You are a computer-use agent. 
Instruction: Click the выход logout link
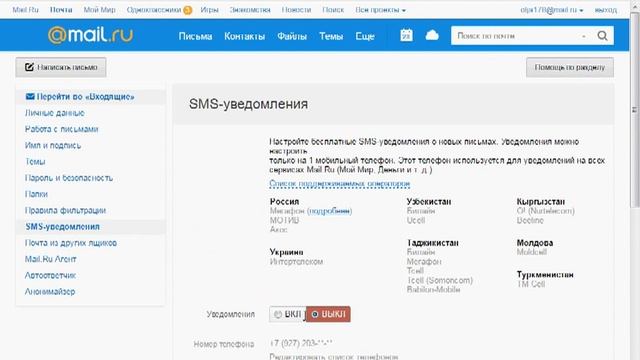click(606, 10)
